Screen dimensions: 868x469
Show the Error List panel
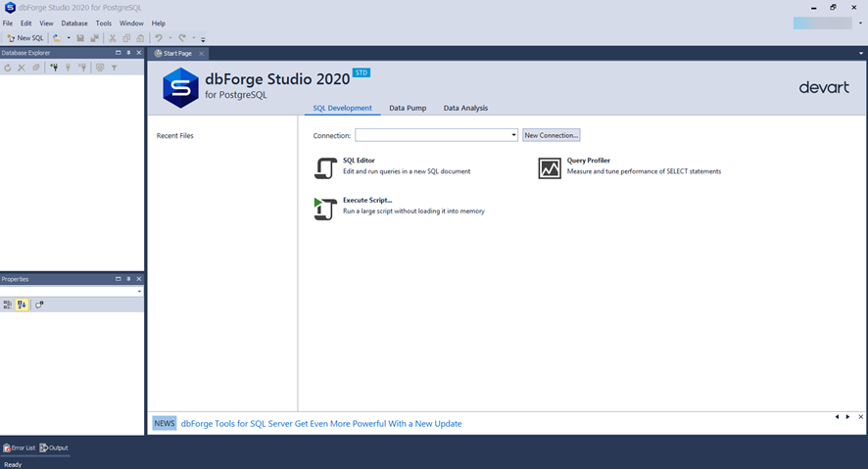(20, 447)
